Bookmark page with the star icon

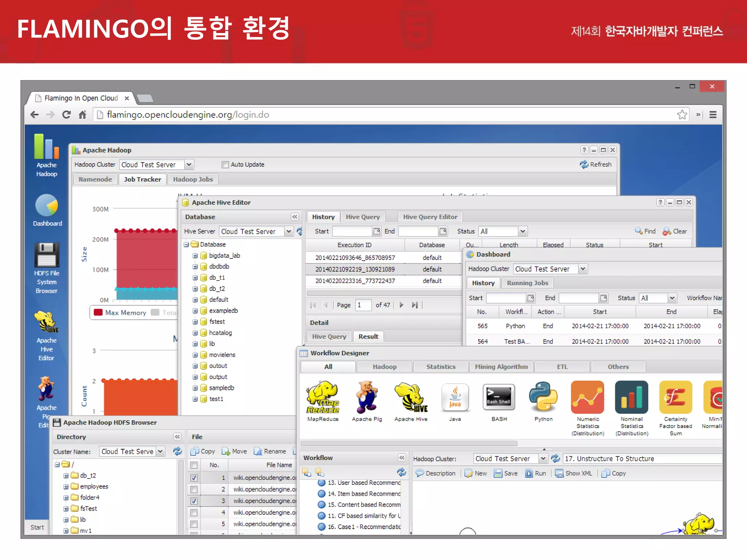click(x=682, y=115)
